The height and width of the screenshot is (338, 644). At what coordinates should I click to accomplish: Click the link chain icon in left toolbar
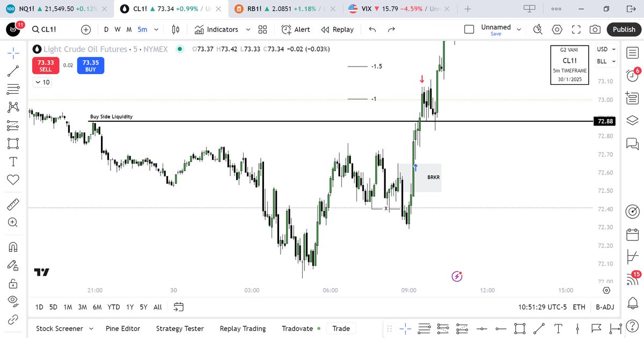13,320
